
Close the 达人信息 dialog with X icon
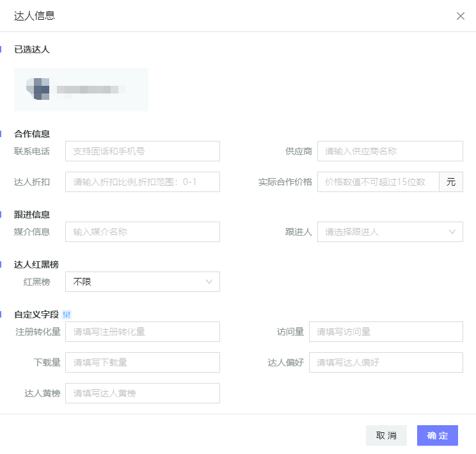tap(460, 16)
